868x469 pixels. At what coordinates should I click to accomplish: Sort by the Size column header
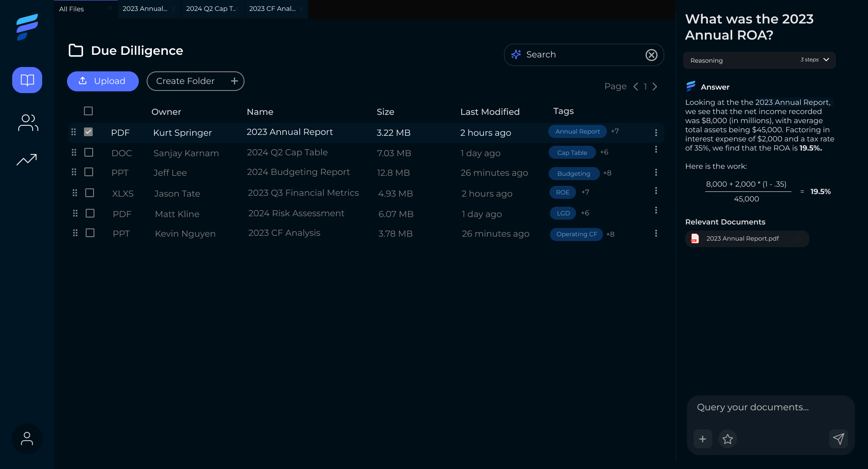385,112
